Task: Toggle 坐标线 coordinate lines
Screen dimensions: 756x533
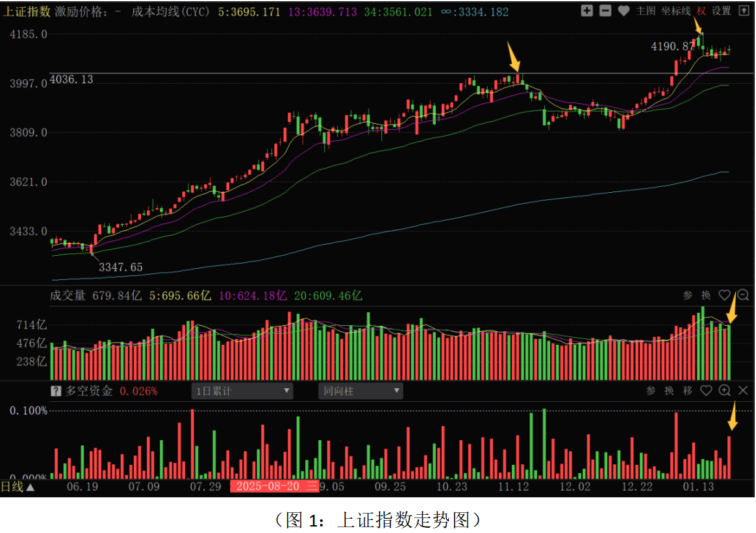Action: pos(676,10)
